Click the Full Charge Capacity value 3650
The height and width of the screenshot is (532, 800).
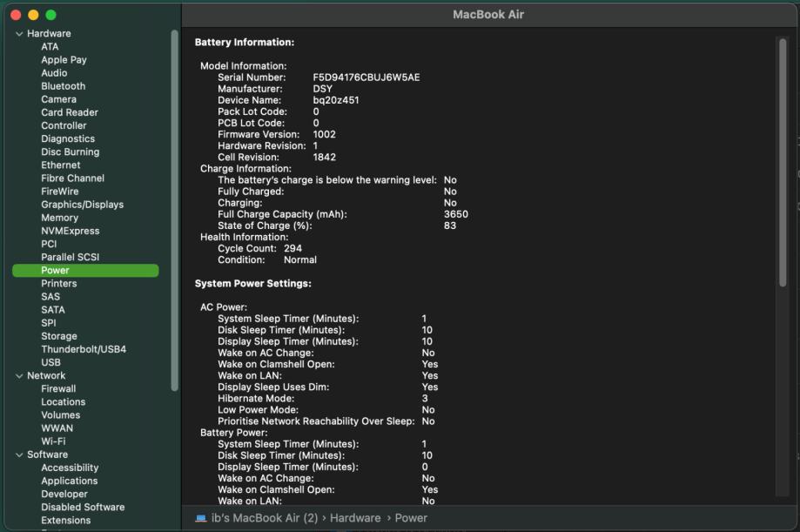(x=456, y=214)
